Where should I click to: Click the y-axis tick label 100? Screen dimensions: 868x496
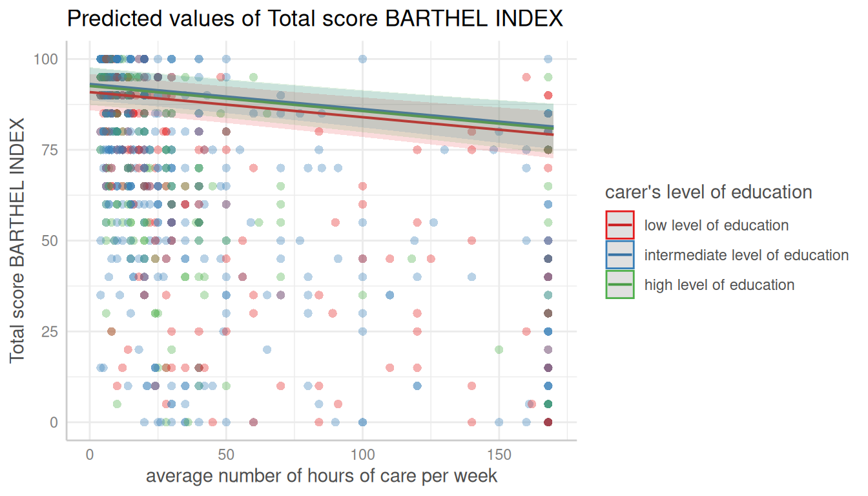[x=46, y=59]
